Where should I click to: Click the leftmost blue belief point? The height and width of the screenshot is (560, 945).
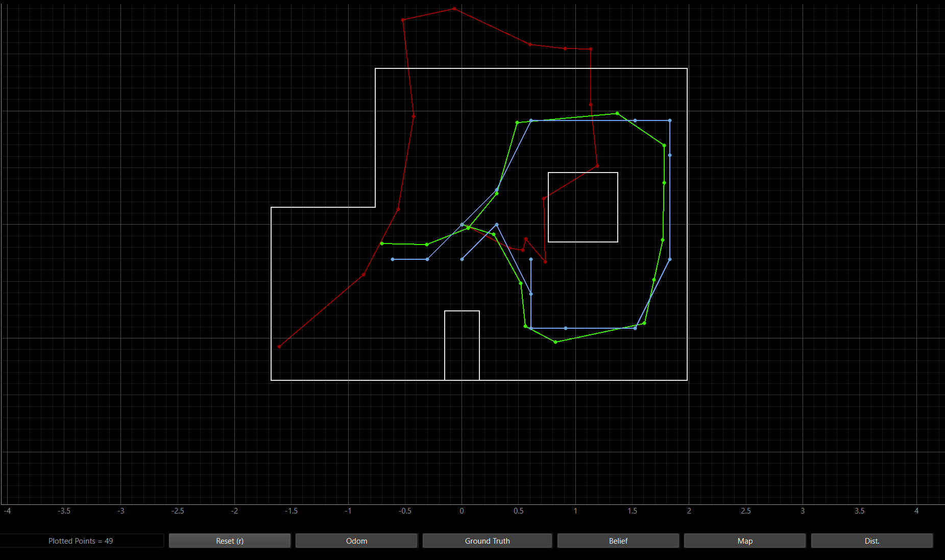(393, 259)
